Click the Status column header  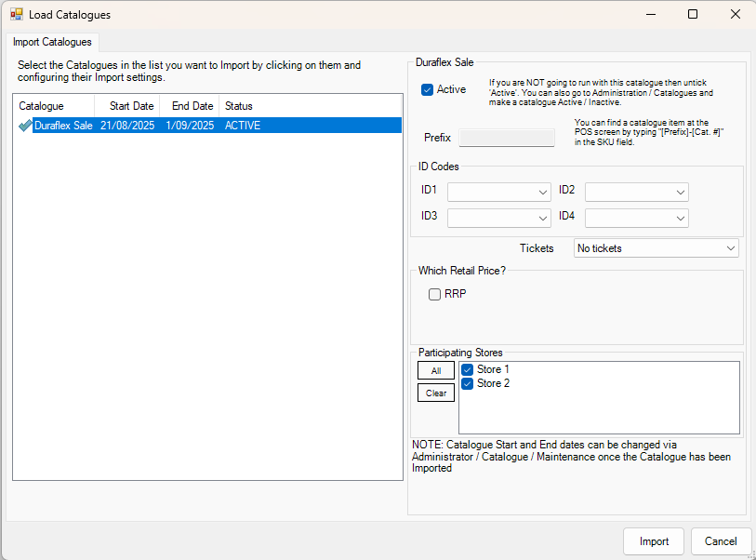pyautogui.click(x=239, y=106)
